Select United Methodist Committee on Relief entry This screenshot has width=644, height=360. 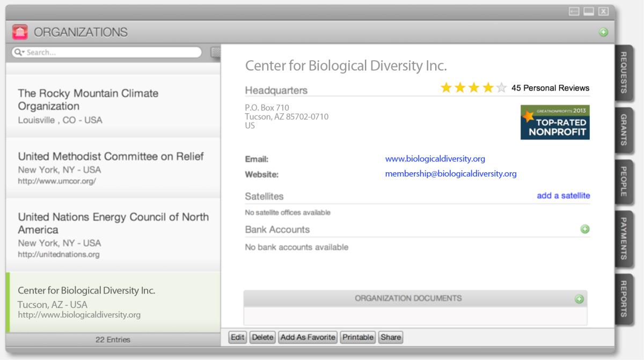coord(113,168)
